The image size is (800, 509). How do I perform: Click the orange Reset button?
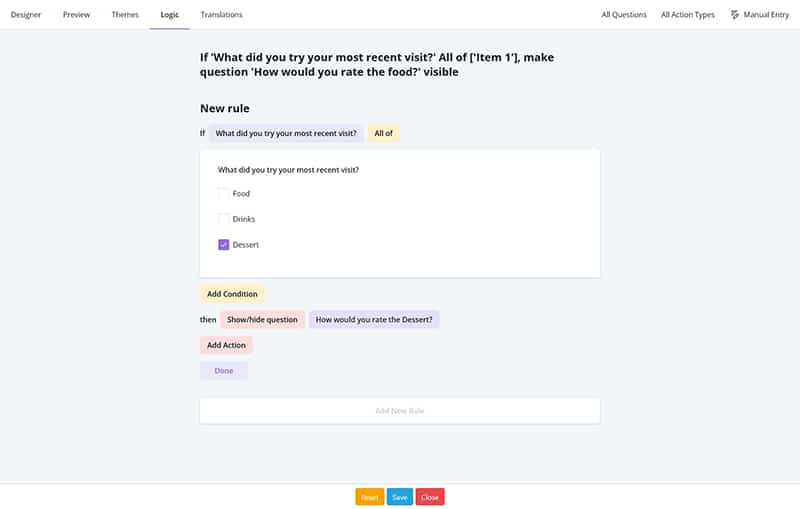[369, 497]
